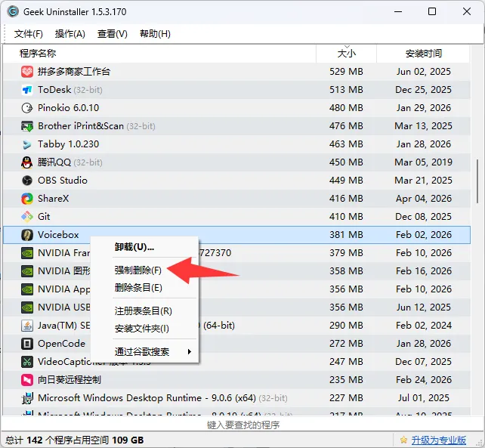485x448 pixels.
Task: Select the OBS Studio entry
Action: coord(63,181)
